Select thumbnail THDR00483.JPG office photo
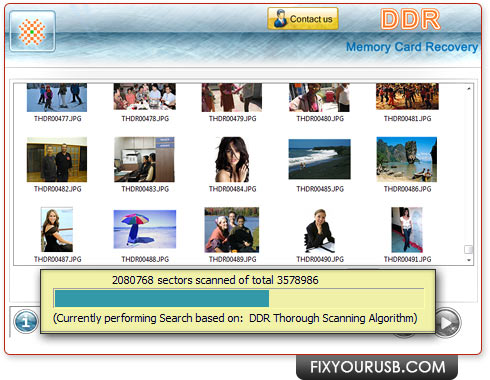This screenshot has height=380, width=490. coord(144,159)
